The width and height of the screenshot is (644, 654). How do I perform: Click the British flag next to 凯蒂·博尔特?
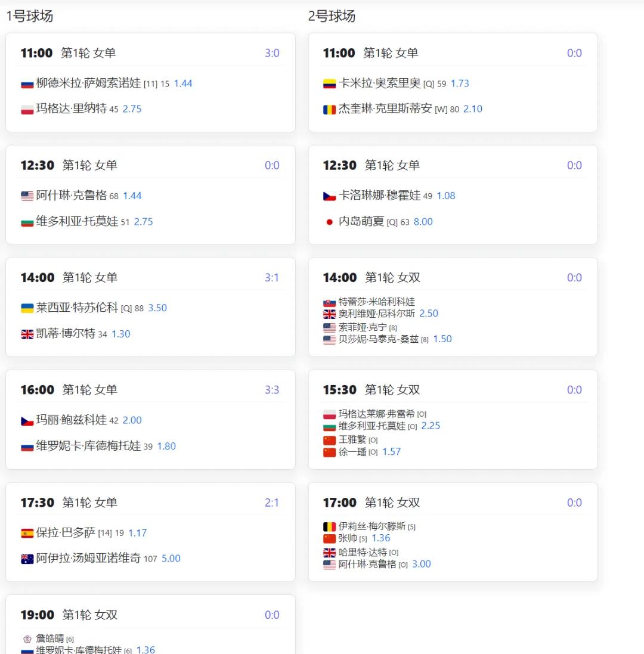click(27, 334)
